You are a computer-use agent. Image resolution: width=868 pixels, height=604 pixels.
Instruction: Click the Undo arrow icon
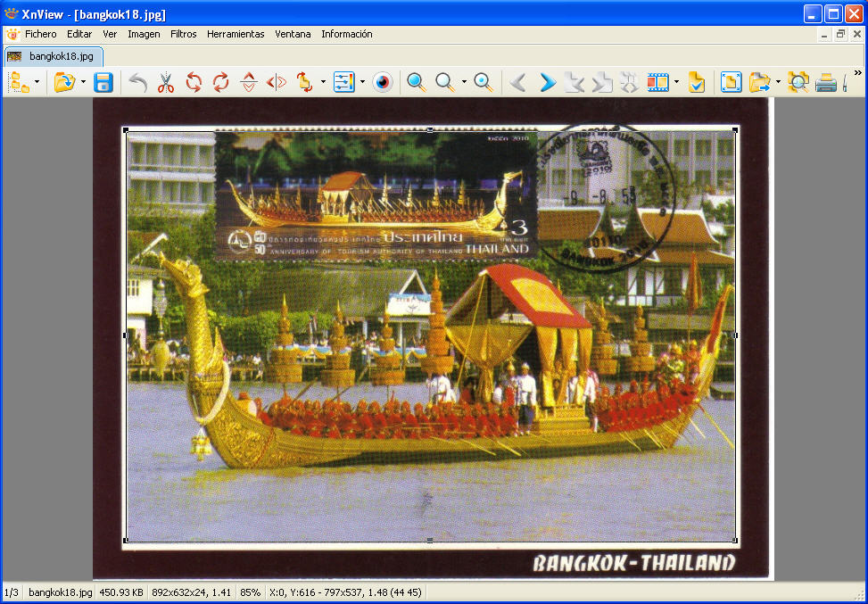(137, 83)
